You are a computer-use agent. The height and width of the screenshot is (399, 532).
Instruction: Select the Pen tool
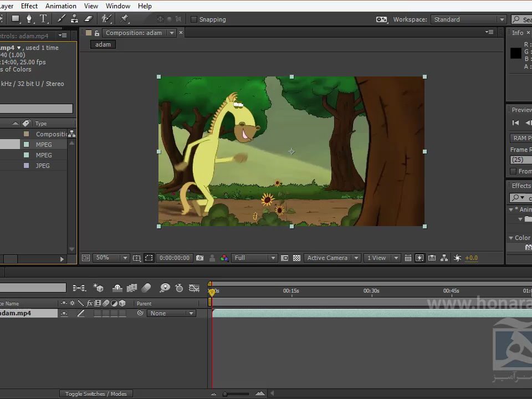[x=29, y=19]
